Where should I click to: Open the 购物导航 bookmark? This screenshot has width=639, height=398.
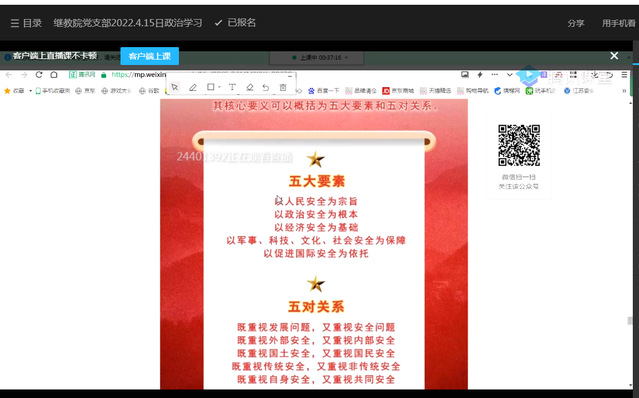coord(473,91)
